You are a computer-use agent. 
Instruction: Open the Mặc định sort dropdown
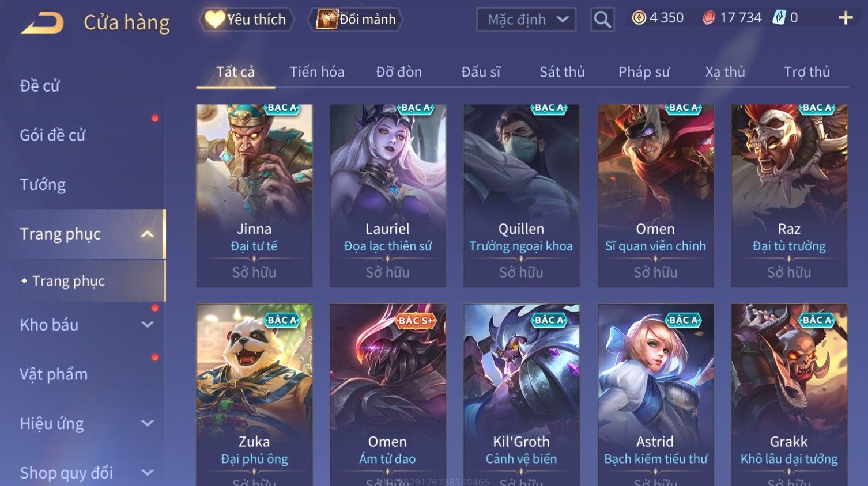coord(526,20)
